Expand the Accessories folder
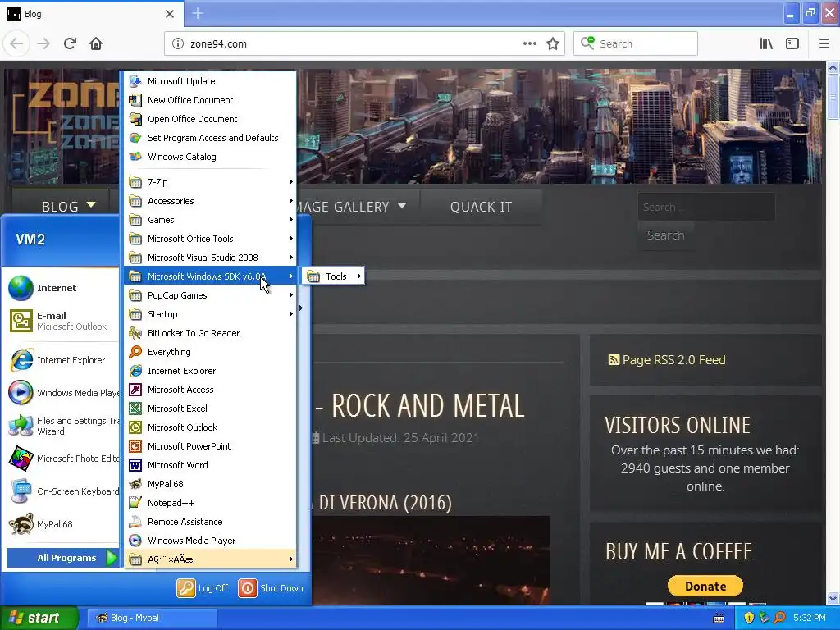 tap(210, 201)
